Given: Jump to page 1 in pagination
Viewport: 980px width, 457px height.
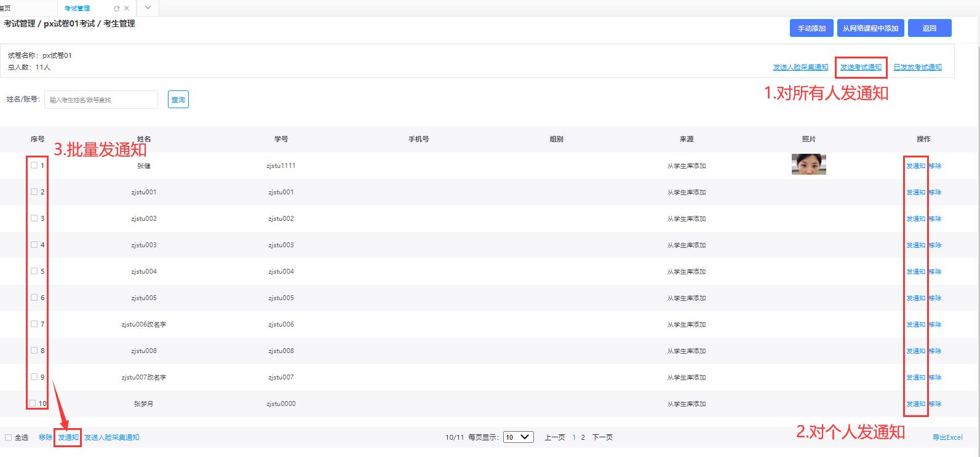Looking at the screenshot, I should point(574,437).
